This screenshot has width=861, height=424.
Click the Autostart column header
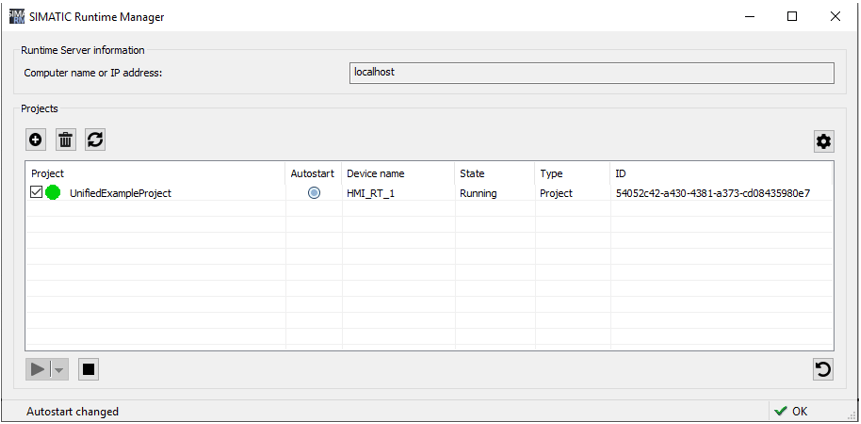(312, 174)
